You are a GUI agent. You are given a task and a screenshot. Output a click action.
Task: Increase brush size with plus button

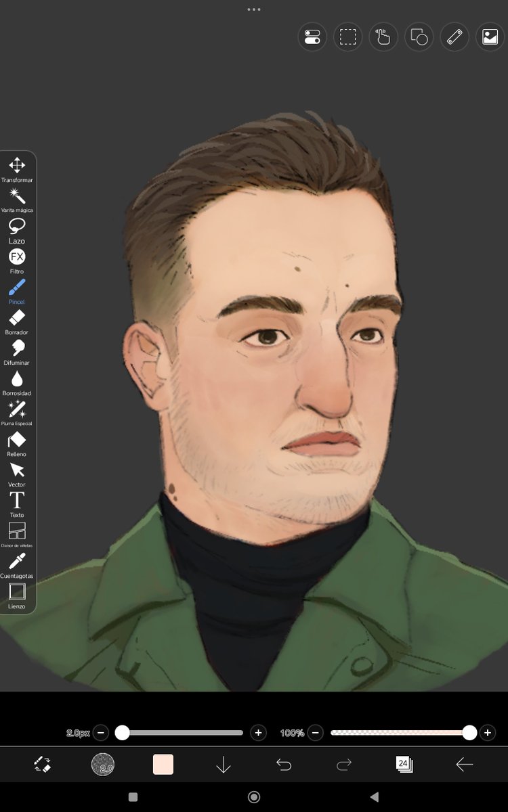pyautogui.click(x=258, y=732)
